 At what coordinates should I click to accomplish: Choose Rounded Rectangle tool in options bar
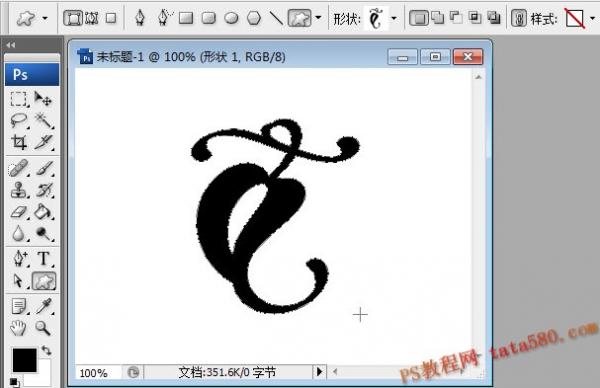(209, 18)
